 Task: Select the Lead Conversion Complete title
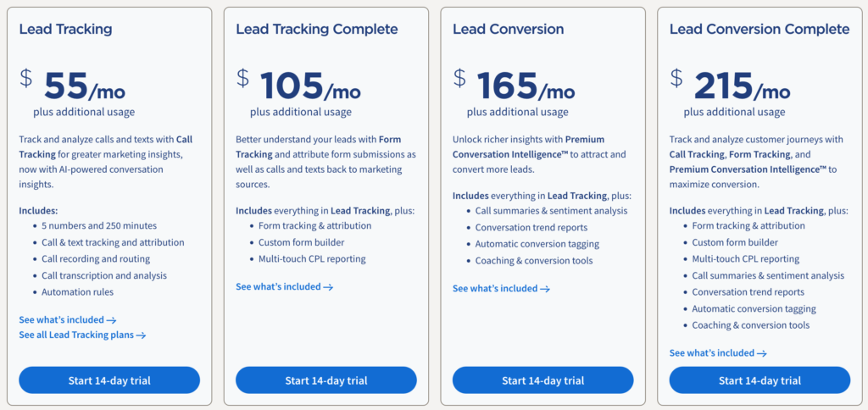pyautogui.click(x=759, y=30)
